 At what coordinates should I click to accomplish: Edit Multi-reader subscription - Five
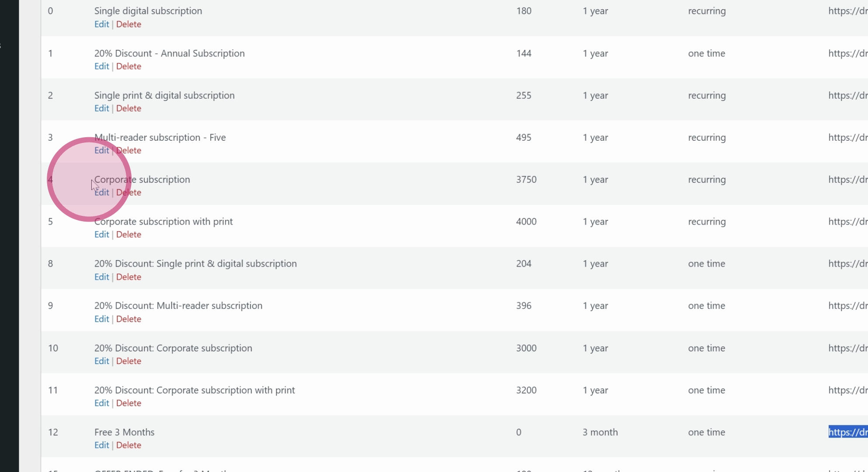(101, 150)
